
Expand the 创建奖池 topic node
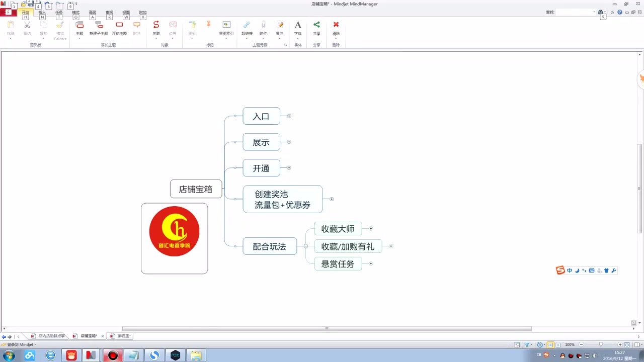[332, 199]
